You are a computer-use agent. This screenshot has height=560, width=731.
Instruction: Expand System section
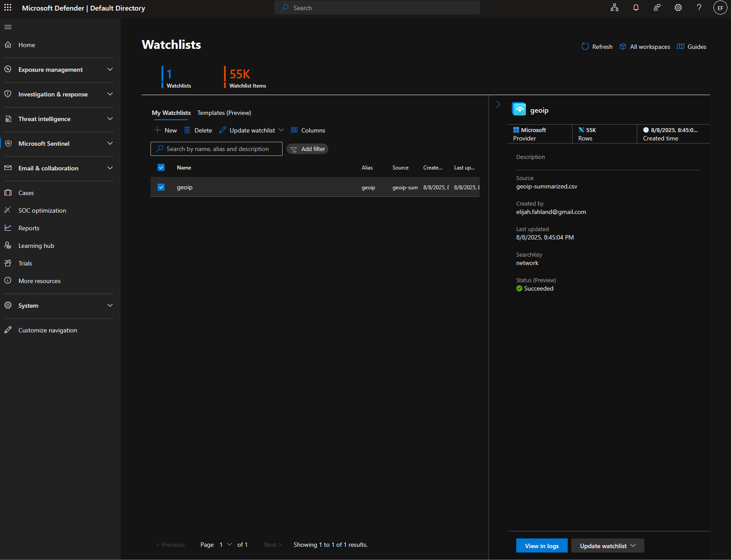[x=110, y=306]
